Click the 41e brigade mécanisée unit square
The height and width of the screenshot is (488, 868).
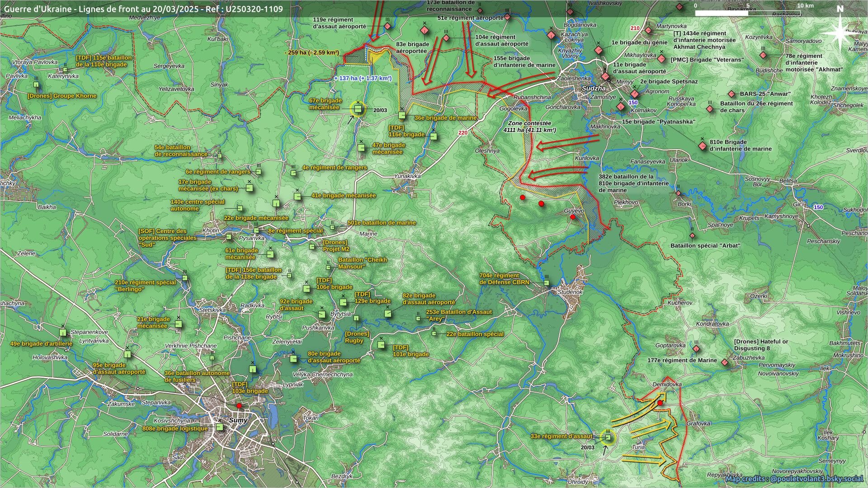coord(297,196)
